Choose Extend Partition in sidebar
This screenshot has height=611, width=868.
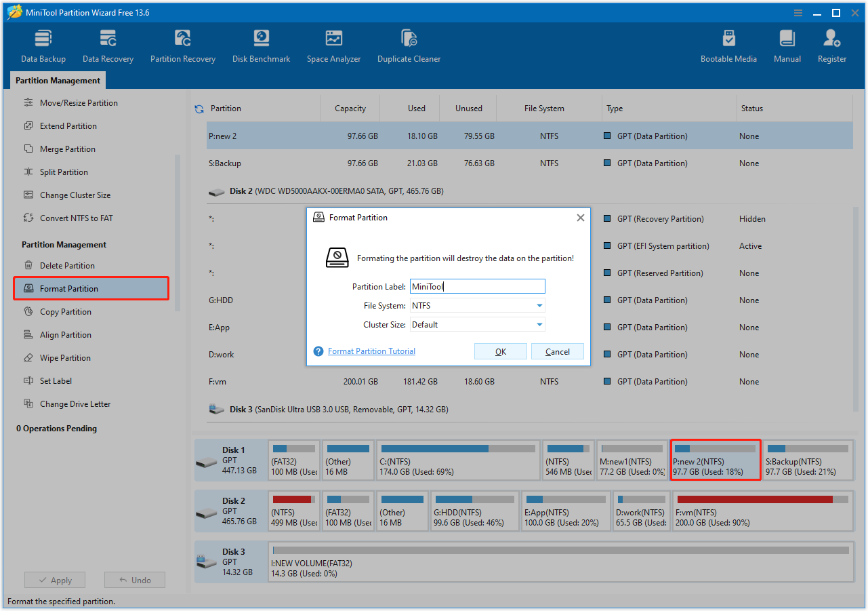coord(68,126)
